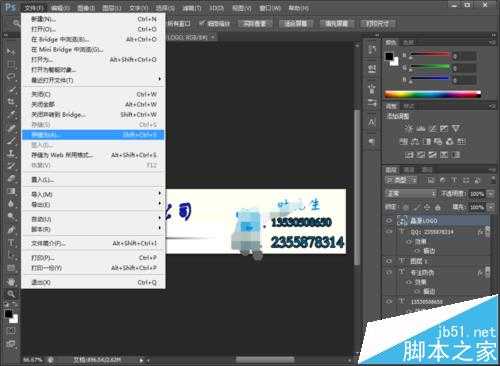Add a Levels adjustment
500x366 pixels.
[421, 128]
